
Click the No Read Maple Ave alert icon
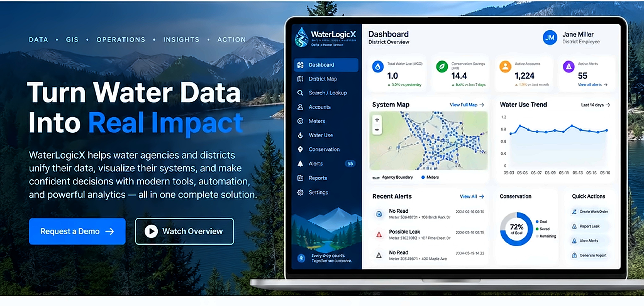(379, 255)
